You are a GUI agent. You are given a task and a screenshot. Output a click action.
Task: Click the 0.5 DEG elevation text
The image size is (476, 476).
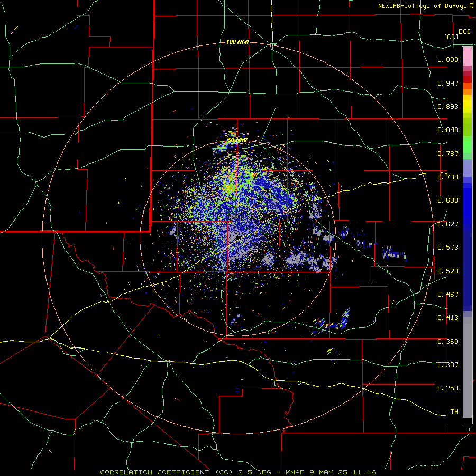tap(256, 472)
